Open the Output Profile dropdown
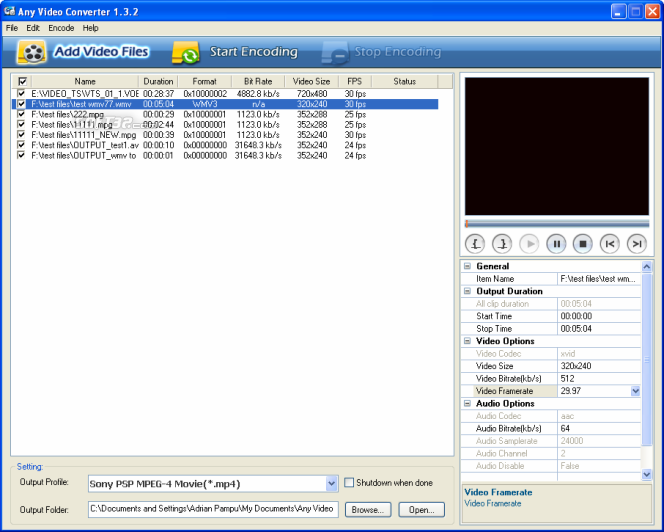This screenshot has width=664, height=532. pos(332,483)
